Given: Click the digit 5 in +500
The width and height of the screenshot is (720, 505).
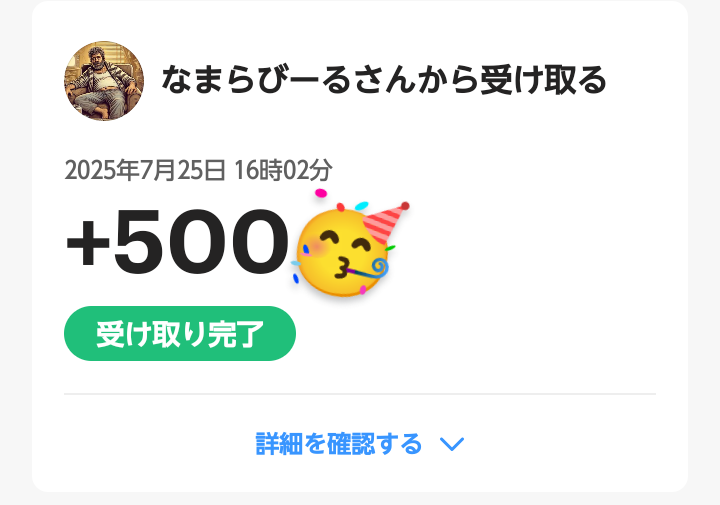Looking at the screenshot, I should [x=139, y=242].
